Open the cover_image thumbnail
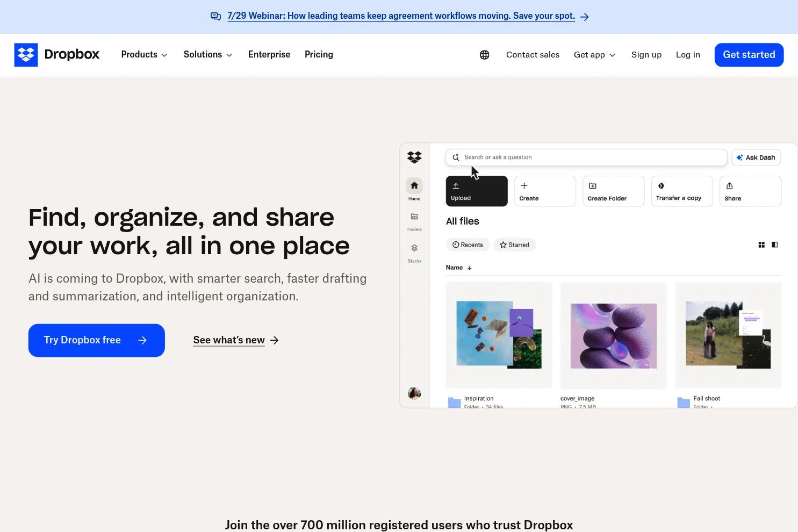Viewport: 798px width, 532px height. tap(614, 335)
